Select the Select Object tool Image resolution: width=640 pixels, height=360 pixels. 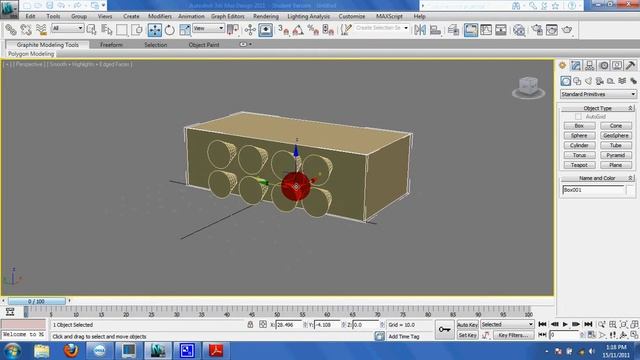point(91,29)
